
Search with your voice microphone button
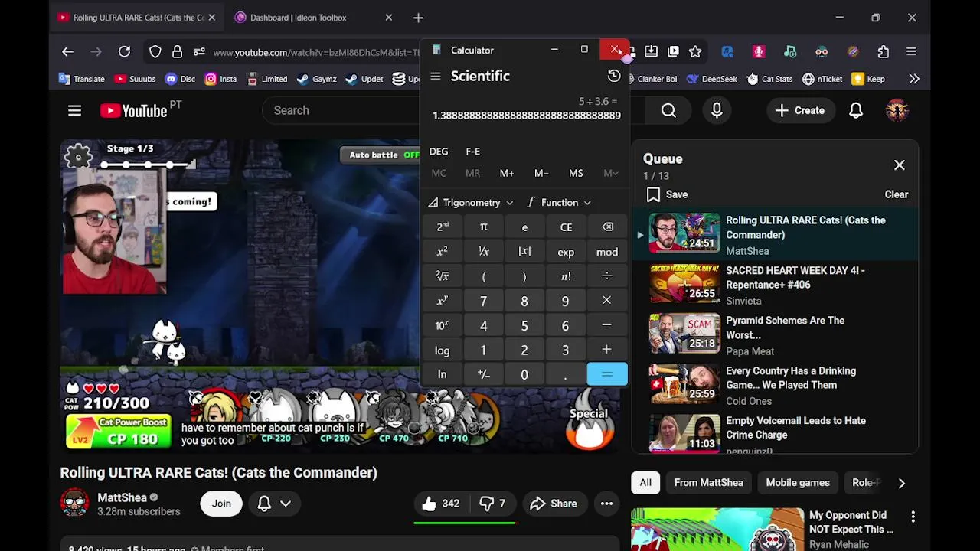pyautogui.click(x=717, y=110)
